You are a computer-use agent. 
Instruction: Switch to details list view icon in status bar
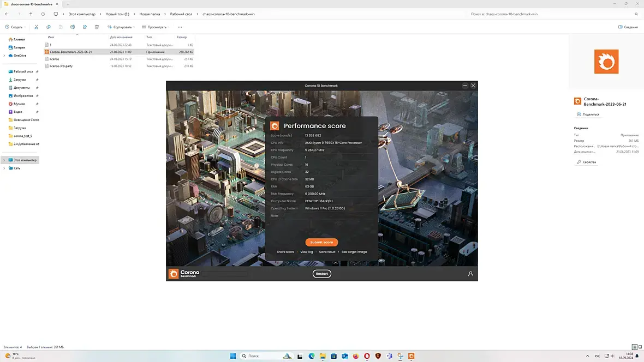(x=634, y=347)
